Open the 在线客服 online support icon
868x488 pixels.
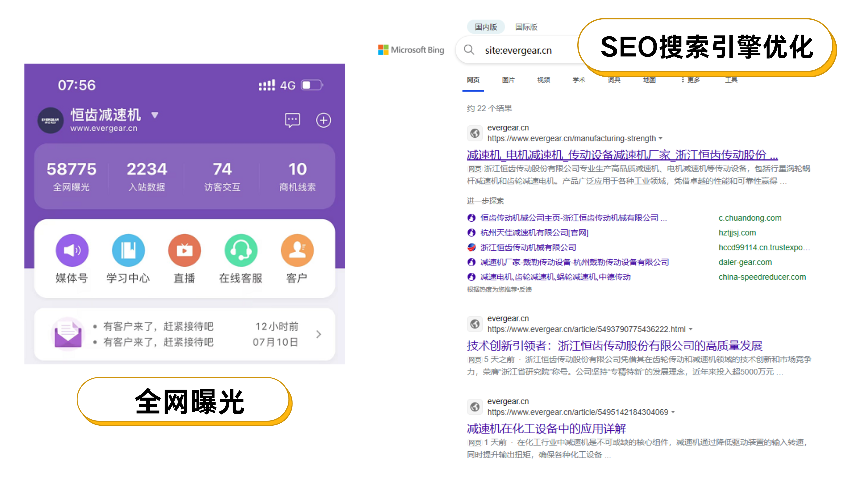(x=241, y=250)
